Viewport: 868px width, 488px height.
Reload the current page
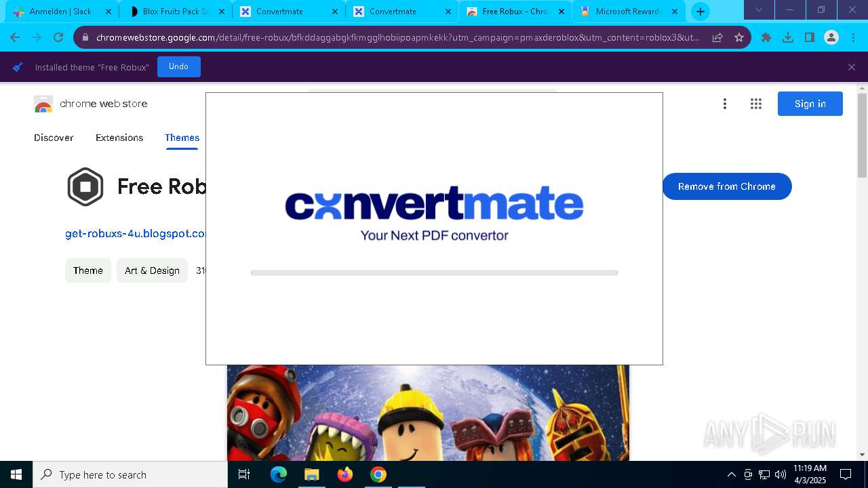58,37
